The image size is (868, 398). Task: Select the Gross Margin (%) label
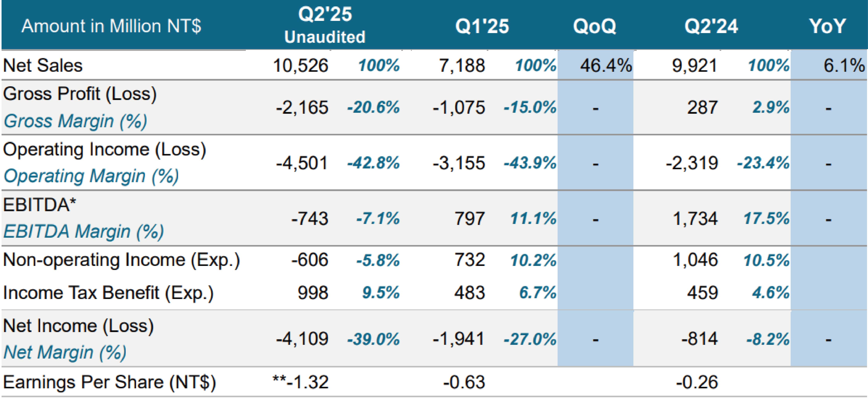click(75, 121)
